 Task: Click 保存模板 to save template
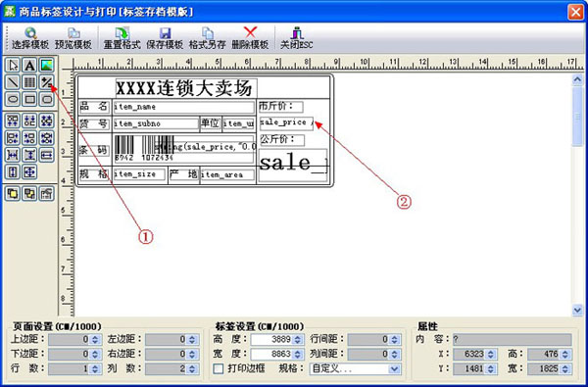point(165,38)
